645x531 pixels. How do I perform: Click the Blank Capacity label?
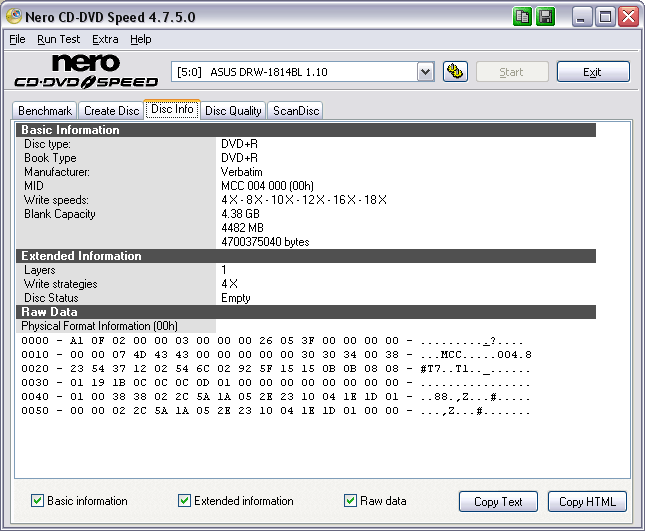(x=60, y=214)
